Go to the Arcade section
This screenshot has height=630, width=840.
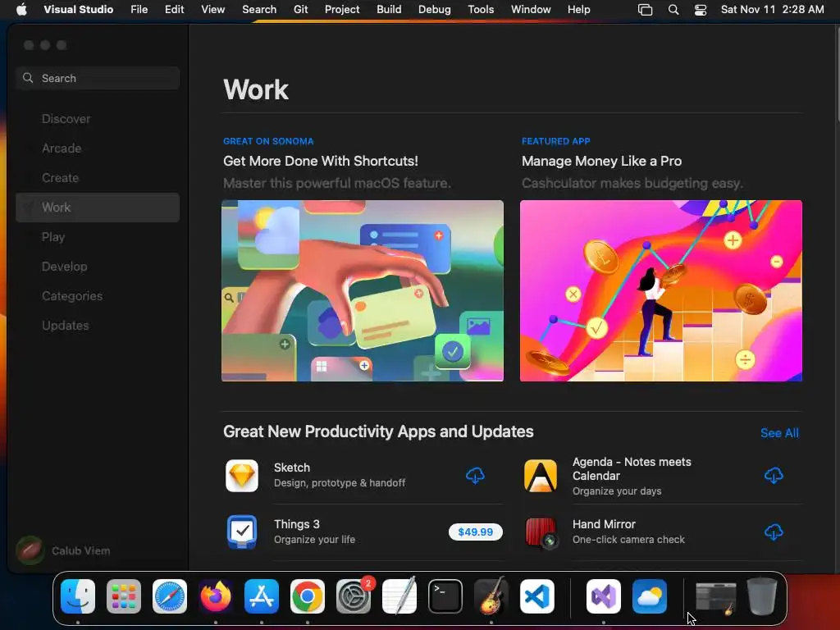click(98, 148)
